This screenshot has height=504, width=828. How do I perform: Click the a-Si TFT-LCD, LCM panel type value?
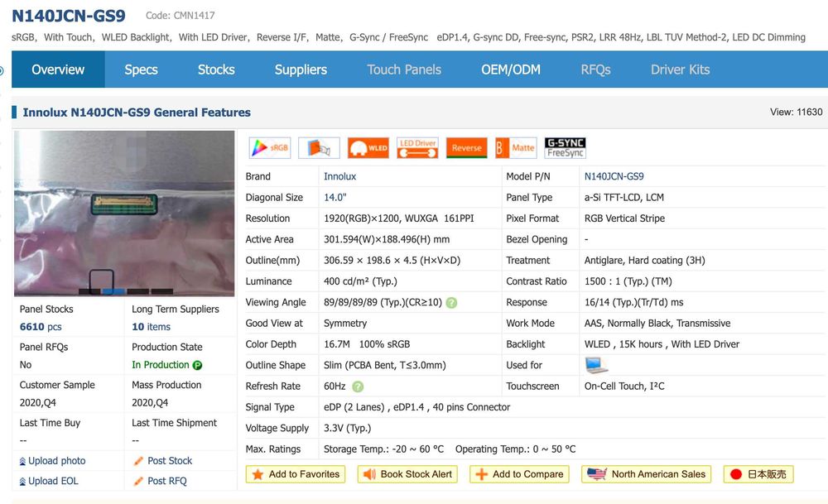point(624,197)
